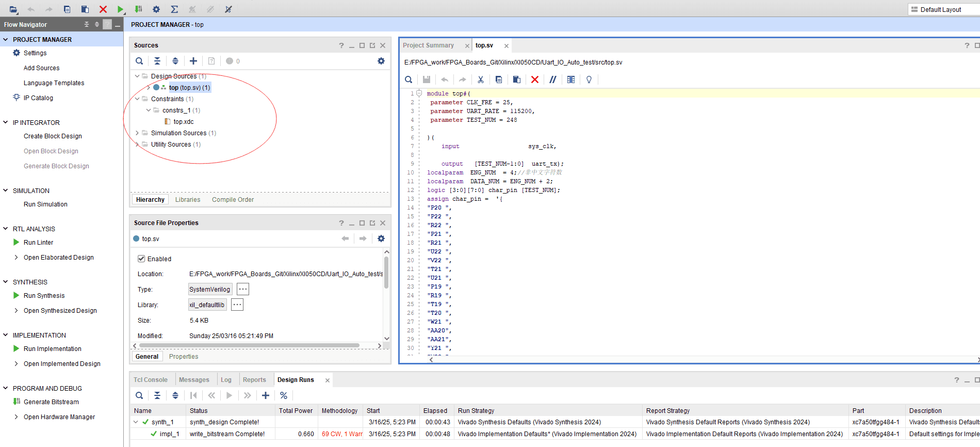
Task: Click the ellipsis button next to SystemVerilog type
Action: click(243, 289)
